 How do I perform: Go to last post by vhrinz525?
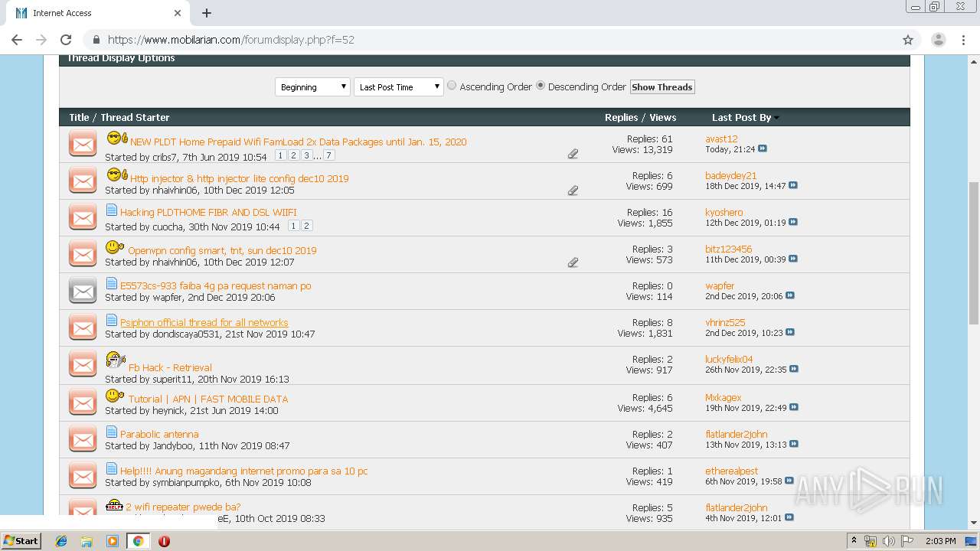point(790,332)
